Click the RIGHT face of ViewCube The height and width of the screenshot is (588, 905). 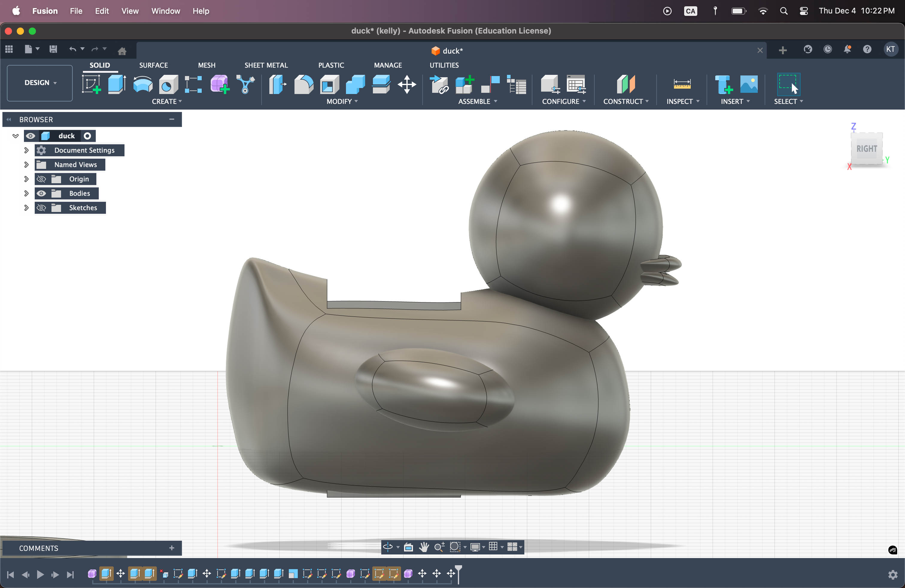[x=866, y=149]
